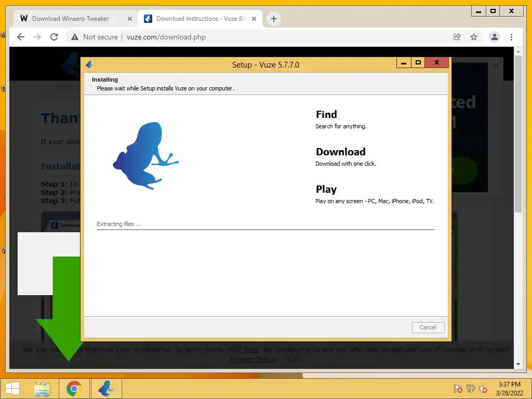Click the page scrollbar up arrow

point(518,51)
